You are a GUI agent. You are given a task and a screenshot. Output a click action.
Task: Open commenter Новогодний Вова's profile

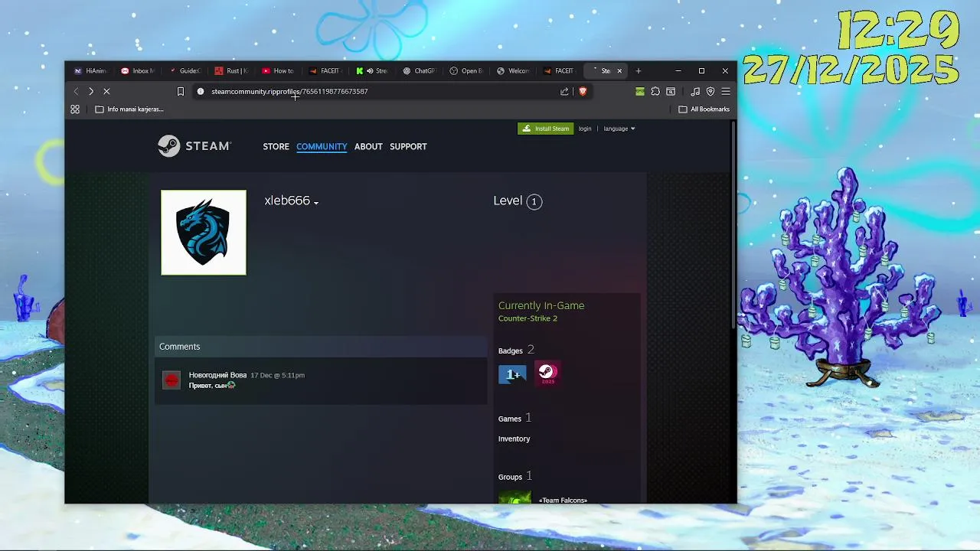point(217,375)
